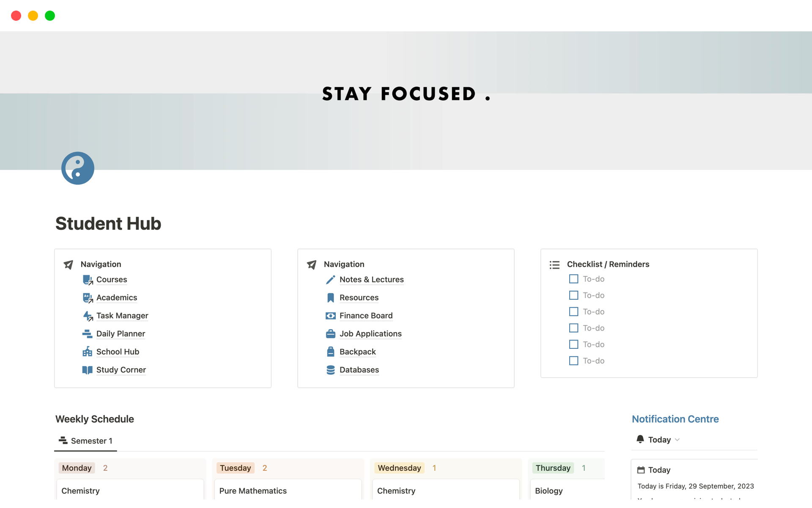Open the Job Applications link

click(x=370, y=334)
